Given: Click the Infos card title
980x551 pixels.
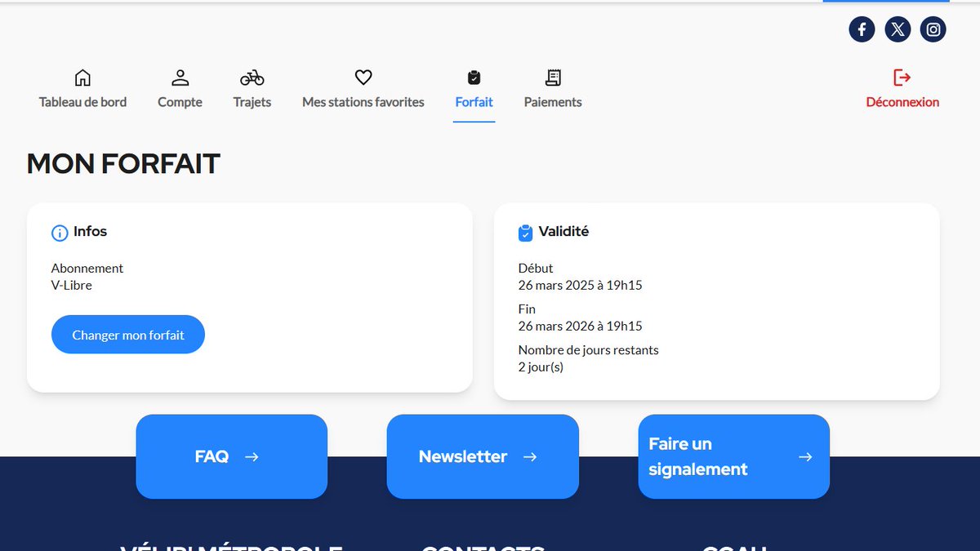Looking at the screenshot, I should click(x=90, y=232).
